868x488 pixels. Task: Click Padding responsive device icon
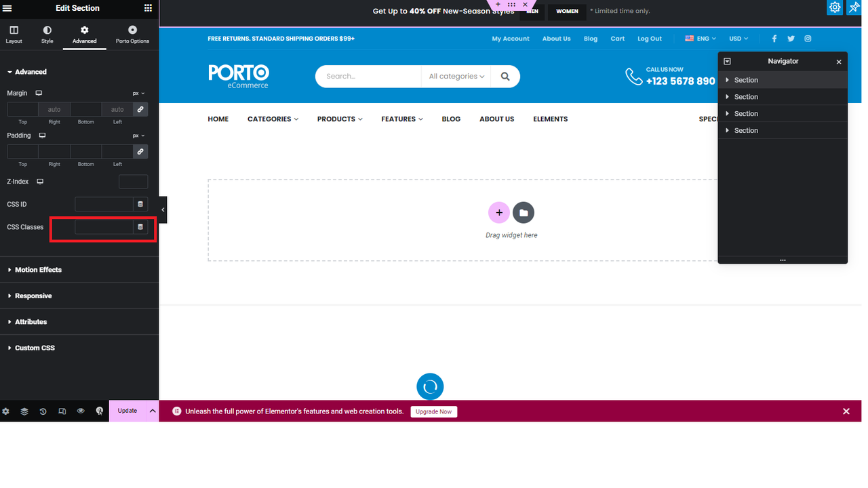click(x=42, y=136)
